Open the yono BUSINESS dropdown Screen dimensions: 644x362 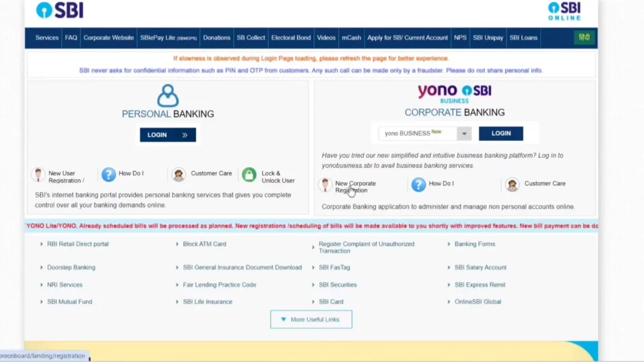464,133
